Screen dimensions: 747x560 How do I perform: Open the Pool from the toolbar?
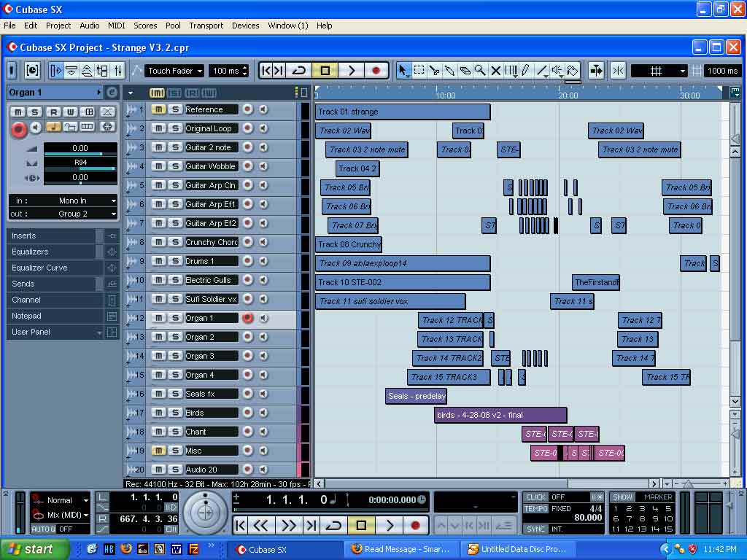pyautogui.click(x=102, y=71)
